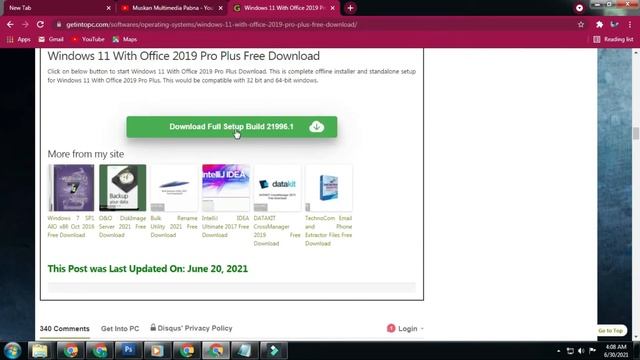The image size is (640, 360).
Task: Open the Chrome three-dot menu
Action: 630,24
